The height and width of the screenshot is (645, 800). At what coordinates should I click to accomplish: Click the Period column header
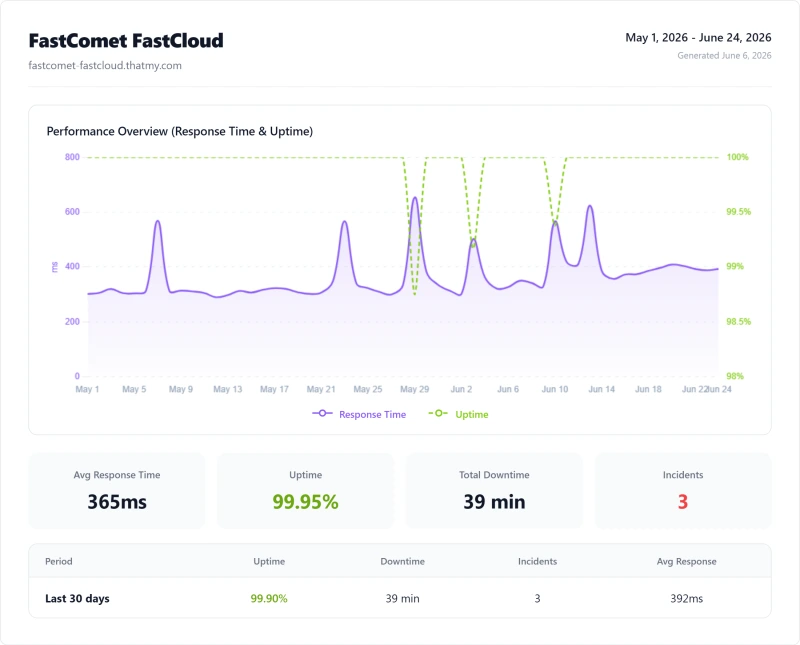click(59, 561)
